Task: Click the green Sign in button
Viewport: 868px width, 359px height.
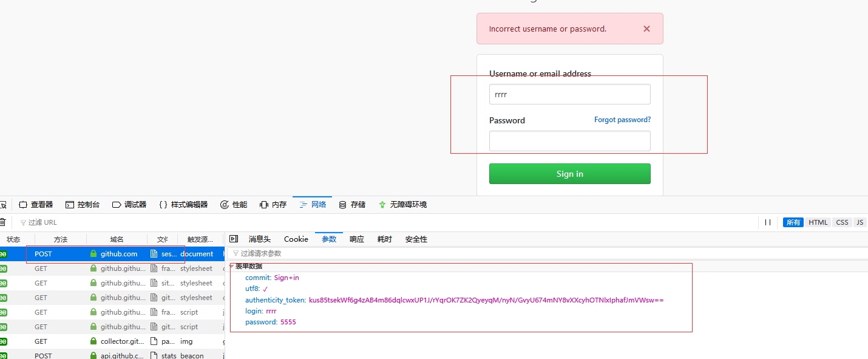Action: click(x=569, y=174)
